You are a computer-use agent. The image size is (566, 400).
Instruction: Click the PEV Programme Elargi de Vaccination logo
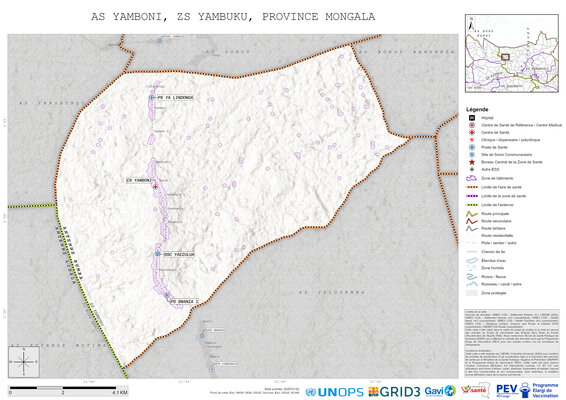point(527,390)
